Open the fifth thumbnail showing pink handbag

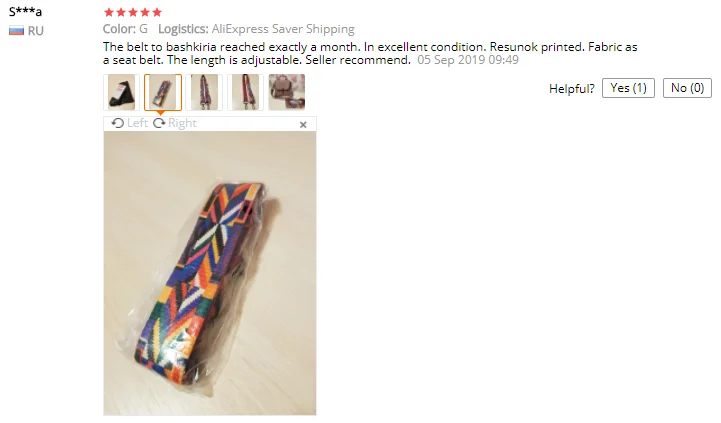(x=287, y=92)
